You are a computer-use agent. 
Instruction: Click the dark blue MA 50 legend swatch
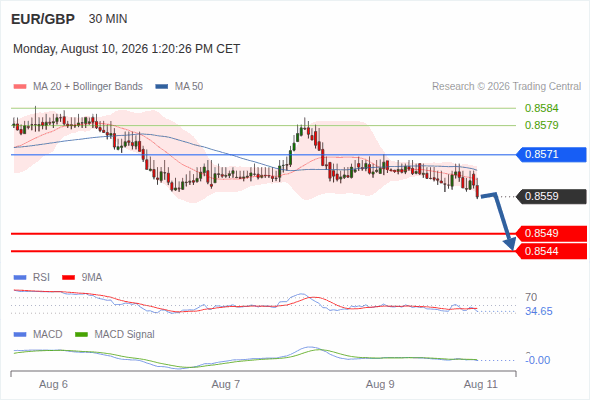click(161, 87)
